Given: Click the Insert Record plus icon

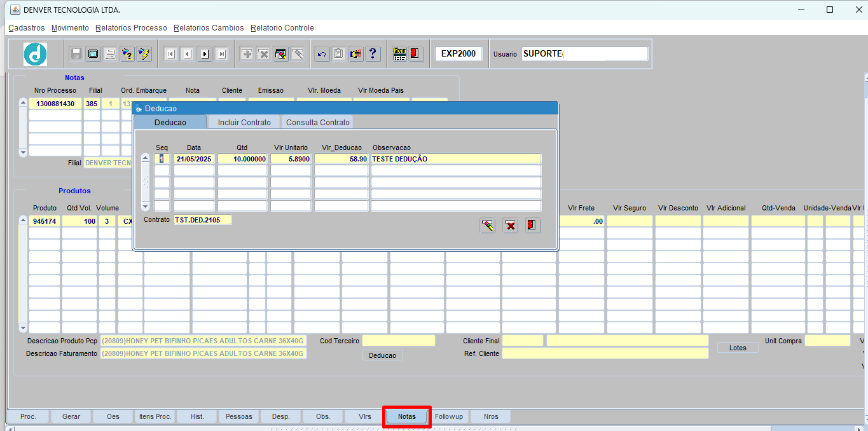Looking at the screenshot, I should coord(247,54).
